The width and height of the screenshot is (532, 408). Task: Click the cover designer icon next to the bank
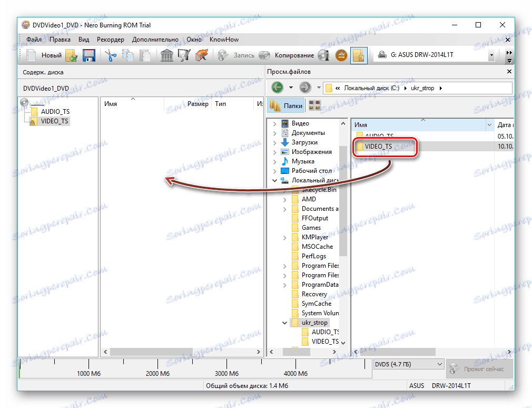pyautogui.click(x=184, y=55)
